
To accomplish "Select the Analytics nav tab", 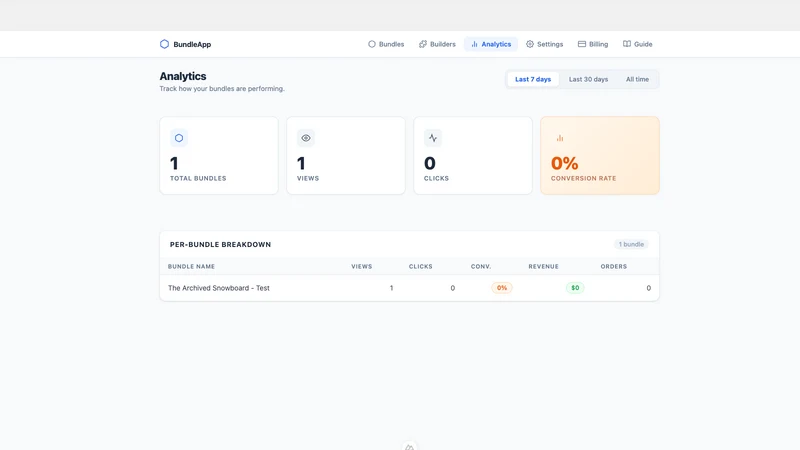I will tap(491, 44).
